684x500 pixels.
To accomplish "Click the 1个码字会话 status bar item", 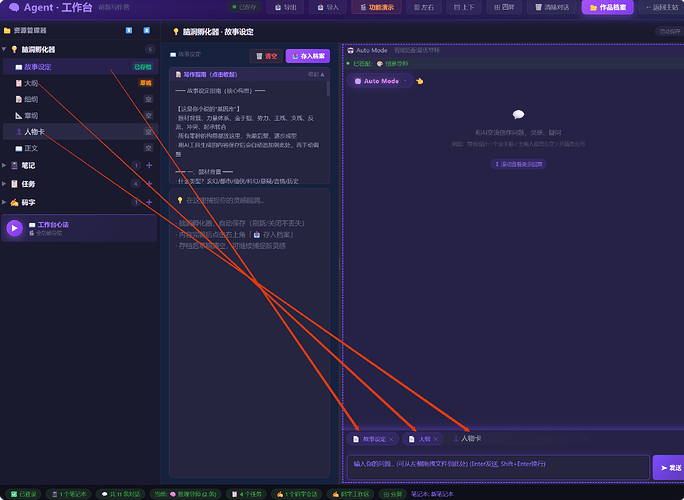I will point(297,494).
